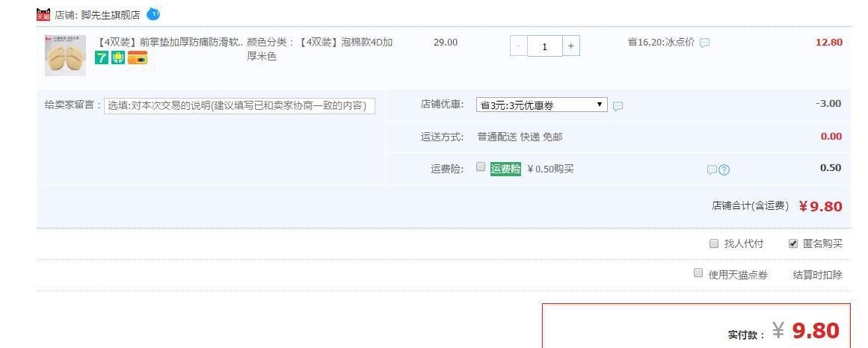This screenshot has height=348, width=868.
Task: Enable the 找人代付 checkbox
Action: click(x=714, y=243)
